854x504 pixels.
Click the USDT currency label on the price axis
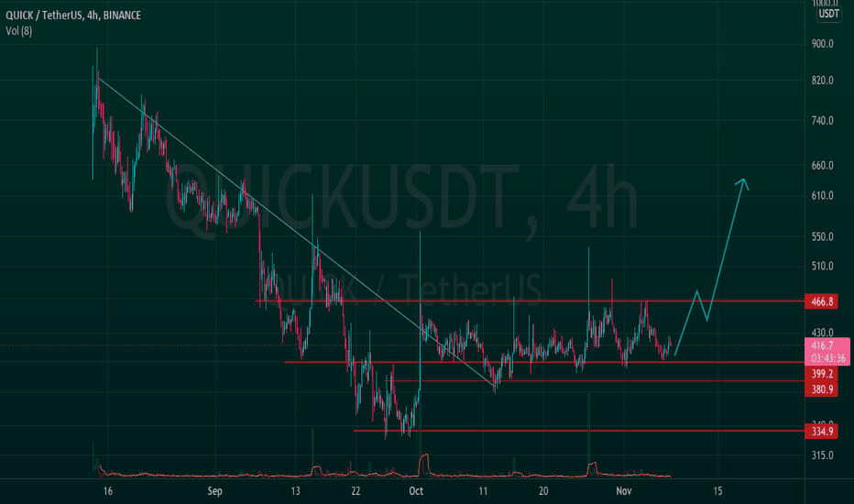829,14
